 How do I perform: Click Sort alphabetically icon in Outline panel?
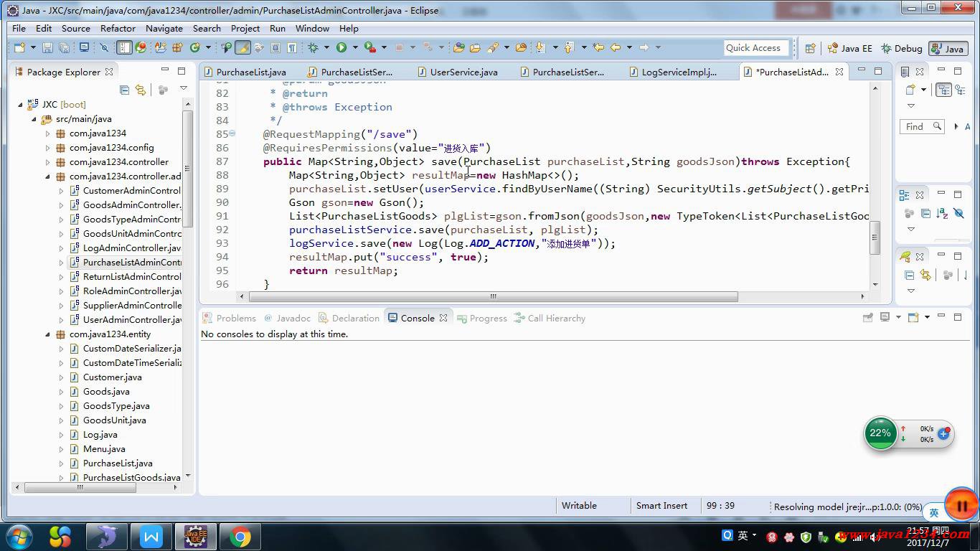point(942,214)
